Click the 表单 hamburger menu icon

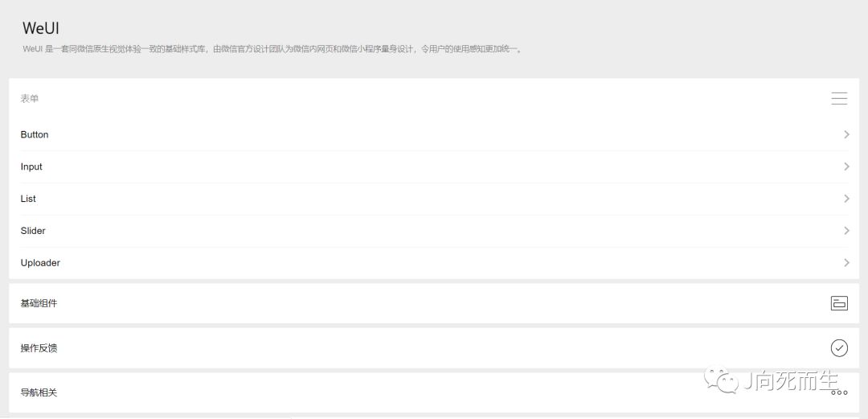click(839, 99)
